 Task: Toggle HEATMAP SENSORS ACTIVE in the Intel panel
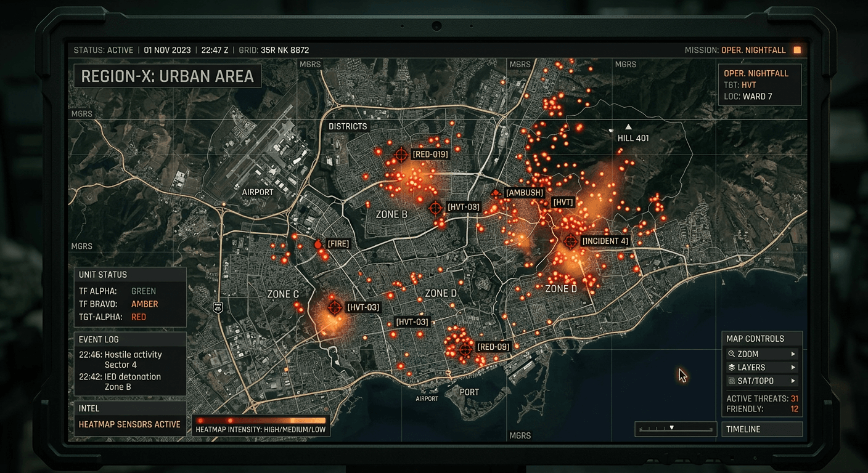[x=129, y=424]
